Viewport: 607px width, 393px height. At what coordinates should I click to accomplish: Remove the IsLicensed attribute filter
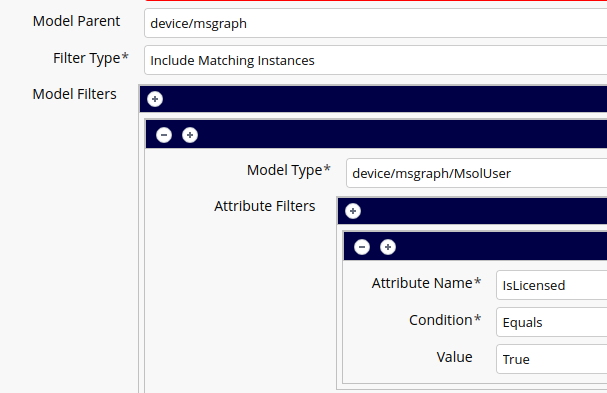(362, 247)
